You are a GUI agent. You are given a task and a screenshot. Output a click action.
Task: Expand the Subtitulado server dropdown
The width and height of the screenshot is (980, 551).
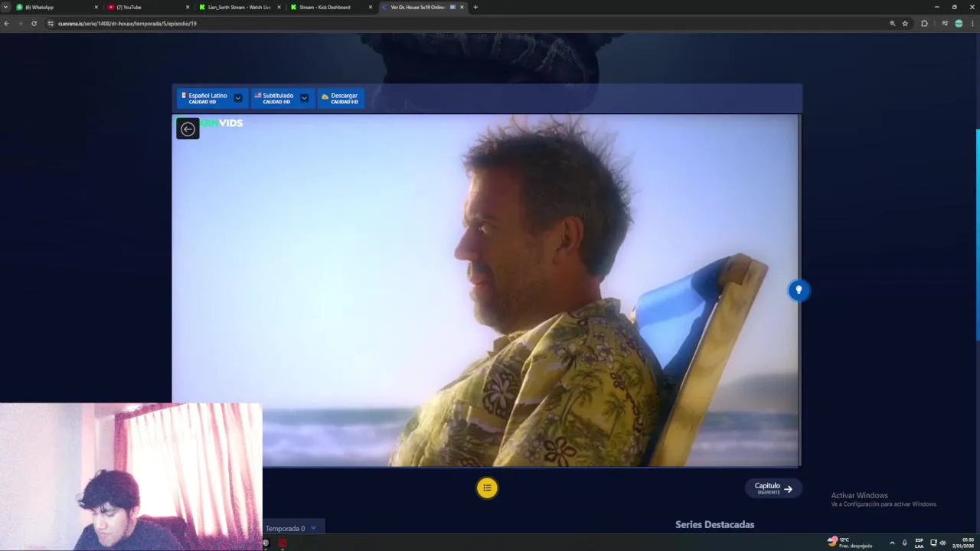click(304, 98)
